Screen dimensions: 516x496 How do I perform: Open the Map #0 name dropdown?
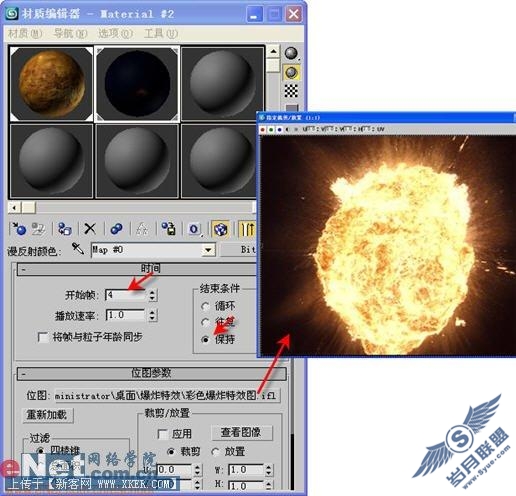208,250
